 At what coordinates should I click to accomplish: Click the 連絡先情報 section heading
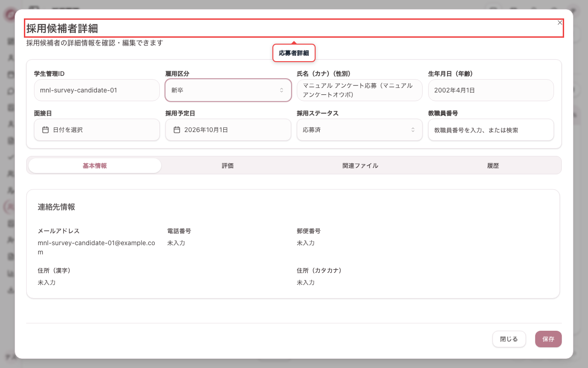pyautogui.click(x=57, y=207)
